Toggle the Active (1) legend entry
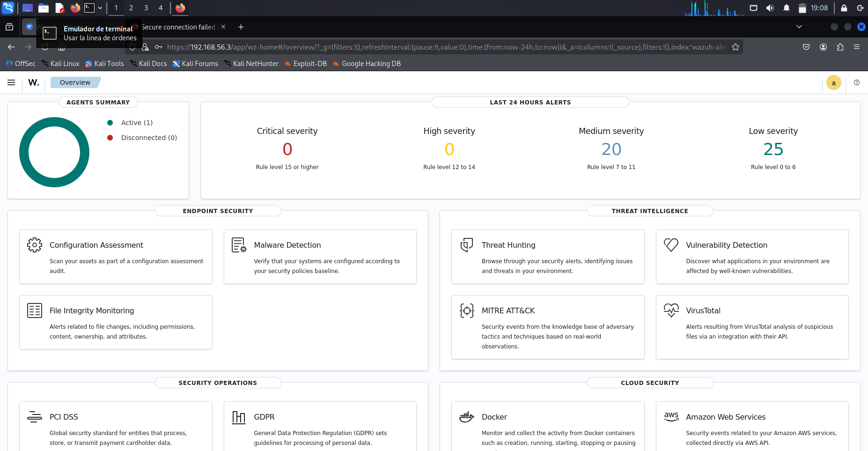Viewport: 868px width, 451px height. (x=130, y=123)
